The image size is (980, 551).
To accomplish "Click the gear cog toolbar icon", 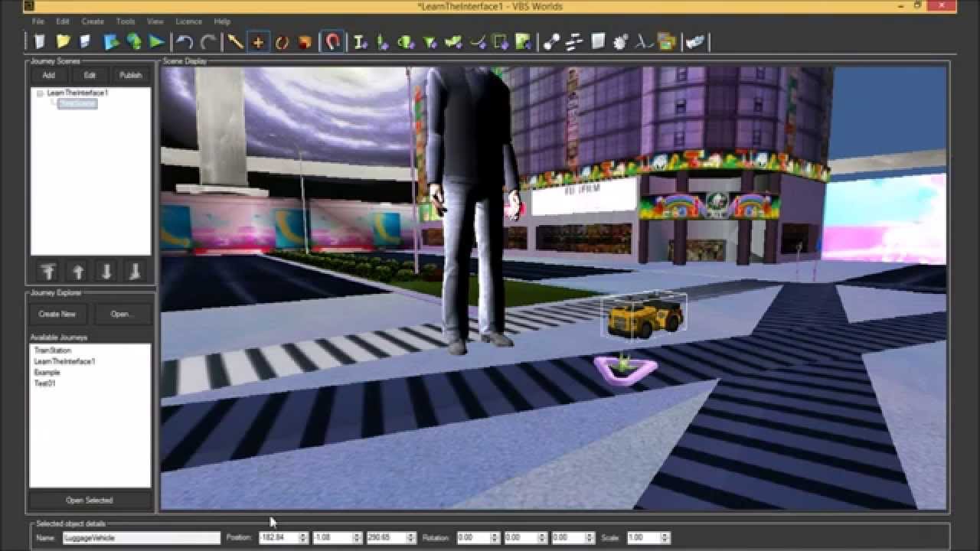I will click(620, 41).
